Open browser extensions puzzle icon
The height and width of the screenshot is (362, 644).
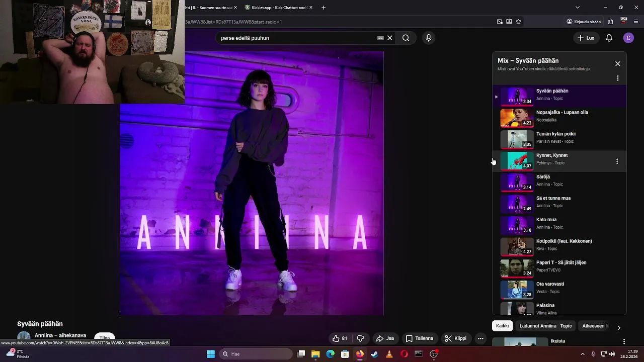coord(610,22)
